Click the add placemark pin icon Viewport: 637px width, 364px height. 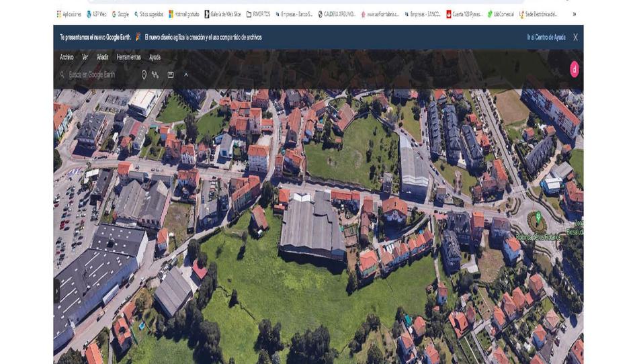pos(144,75)
